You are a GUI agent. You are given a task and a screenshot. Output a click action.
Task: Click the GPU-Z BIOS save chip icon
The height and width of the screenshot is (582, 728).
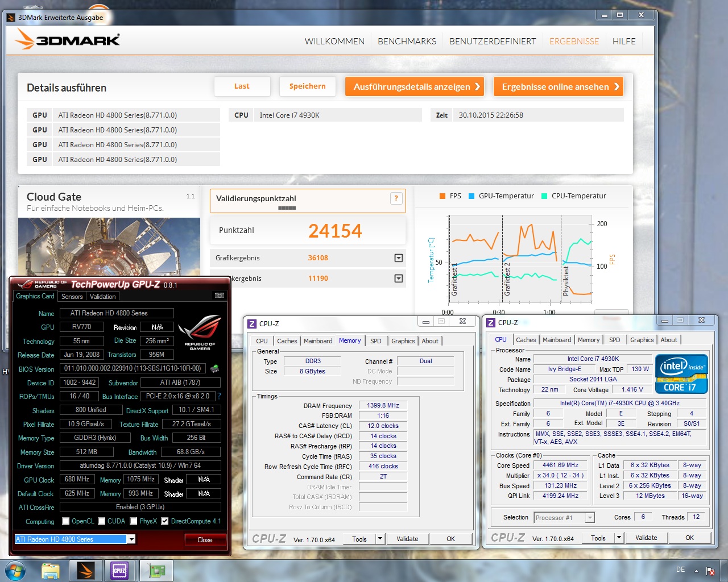click(214, 368)
